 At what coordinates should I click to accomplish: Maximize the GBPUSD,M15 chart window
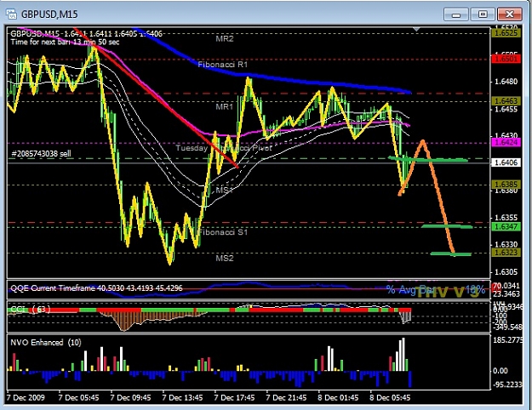click(483, 14)
